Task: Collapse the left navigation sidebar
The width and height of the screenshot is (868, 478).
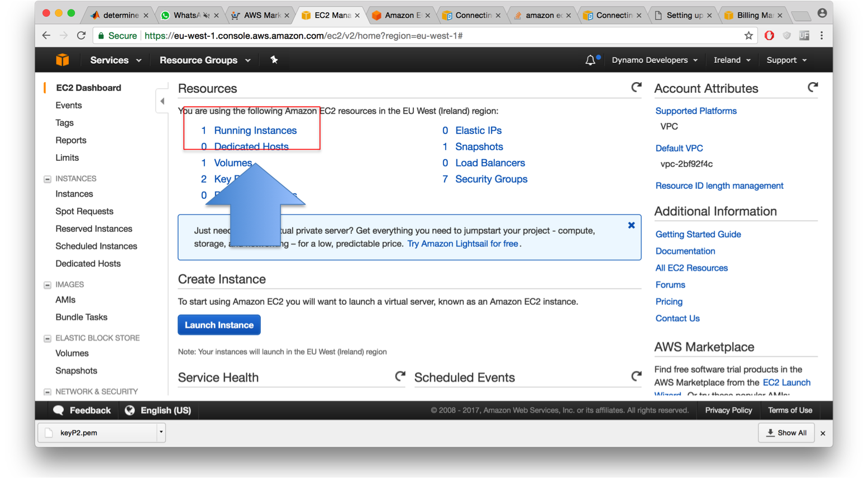Action: pyautogui.click(x=162, y=101)
